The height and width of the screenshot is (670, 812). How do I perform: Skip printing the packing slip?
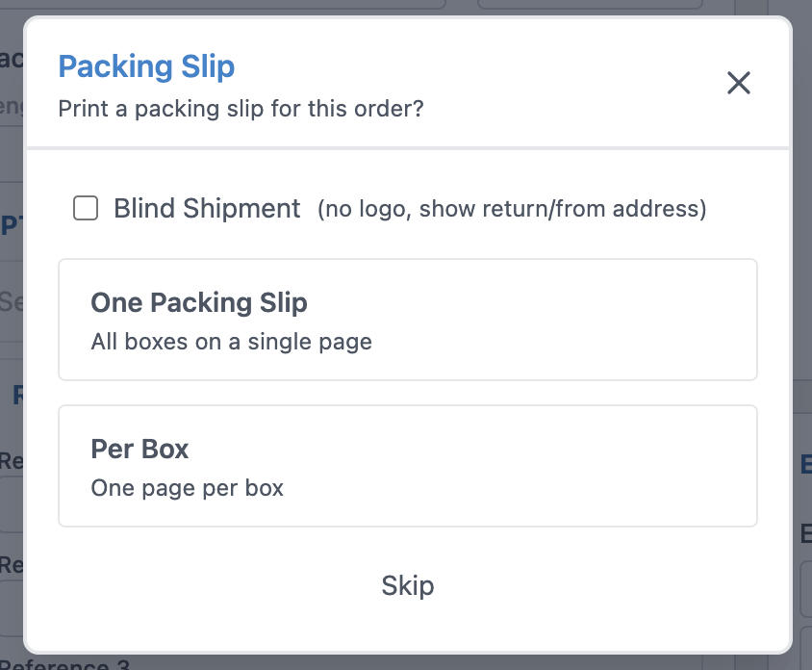coord(407,585)
